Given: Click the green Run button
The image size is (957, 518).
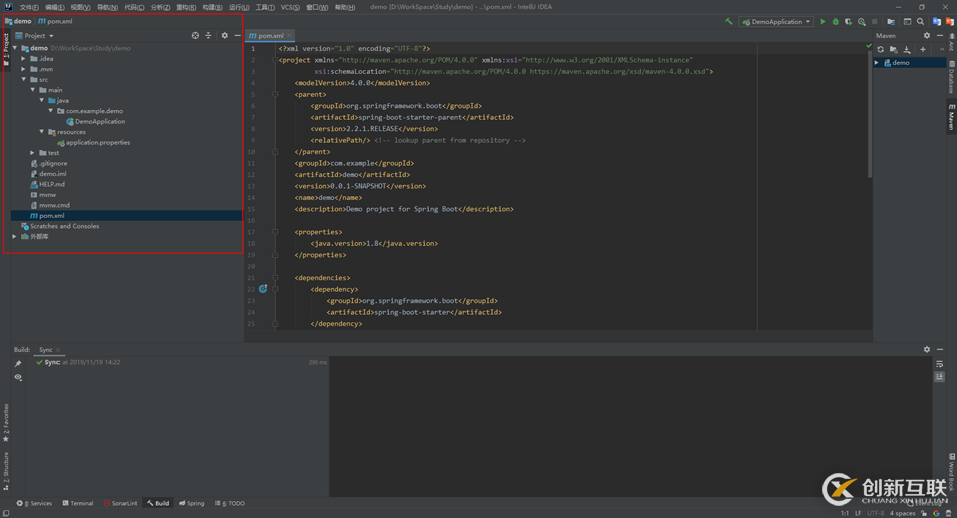Looking at the screenshot, I should [823, 21].
